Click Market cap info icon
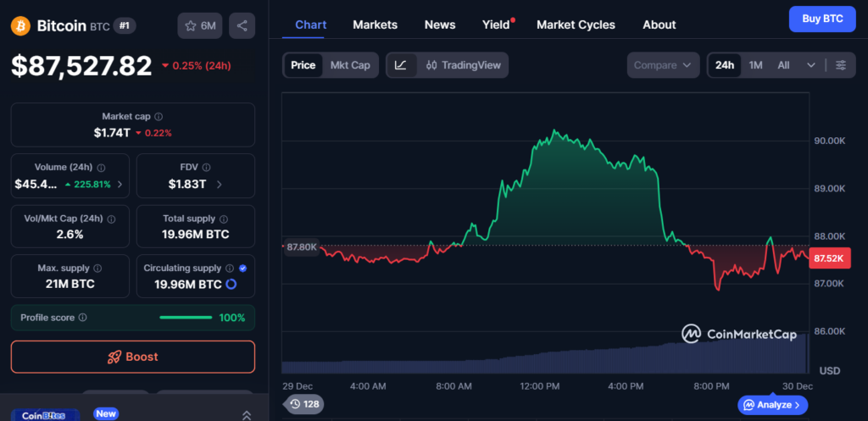868x421 pixels. (x=159, y=116)
